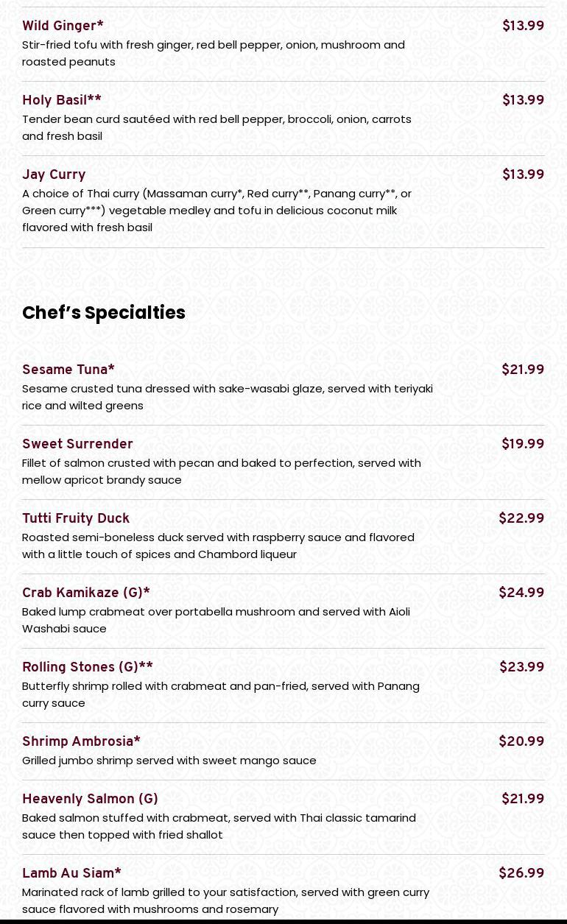Screen dimensions: 567x924
Task: Choose the Shrimp Ambrosia dish title
Action: coord(81,742)
